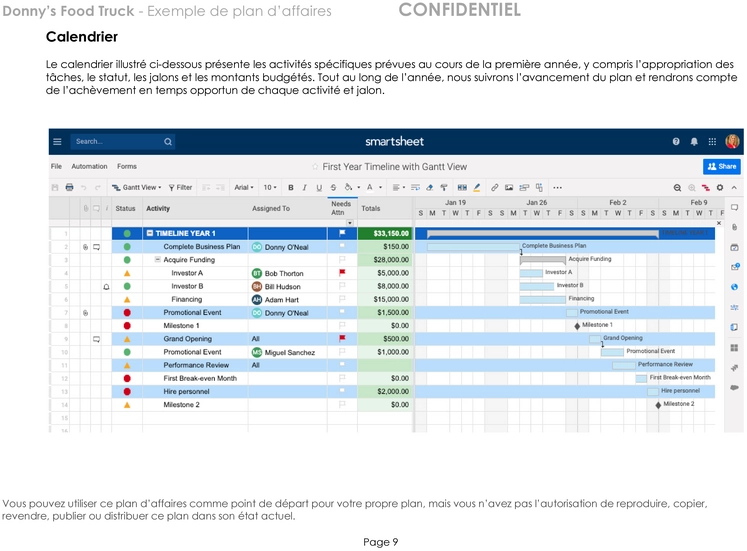Click the fill color bucket
This screenshot has height=551, width=747.
(x=349, y=187)
